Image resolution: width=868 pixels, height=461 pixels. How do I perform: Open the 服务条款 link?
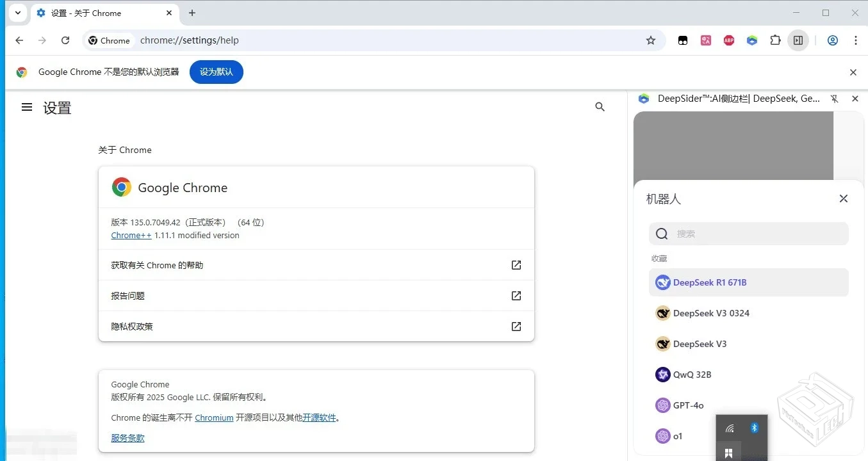pos(127,438)
